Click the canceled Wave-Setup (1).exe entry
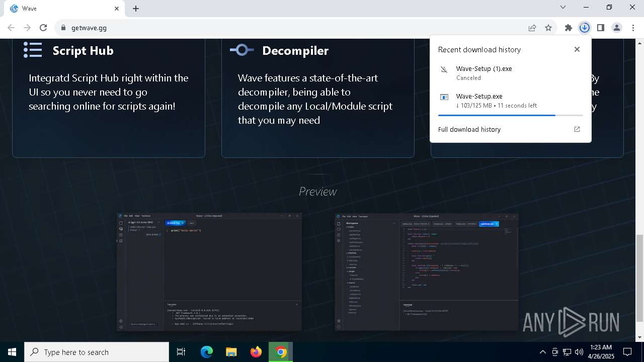The width and height of the screenshot is (644, 362). tap(510, 73)
